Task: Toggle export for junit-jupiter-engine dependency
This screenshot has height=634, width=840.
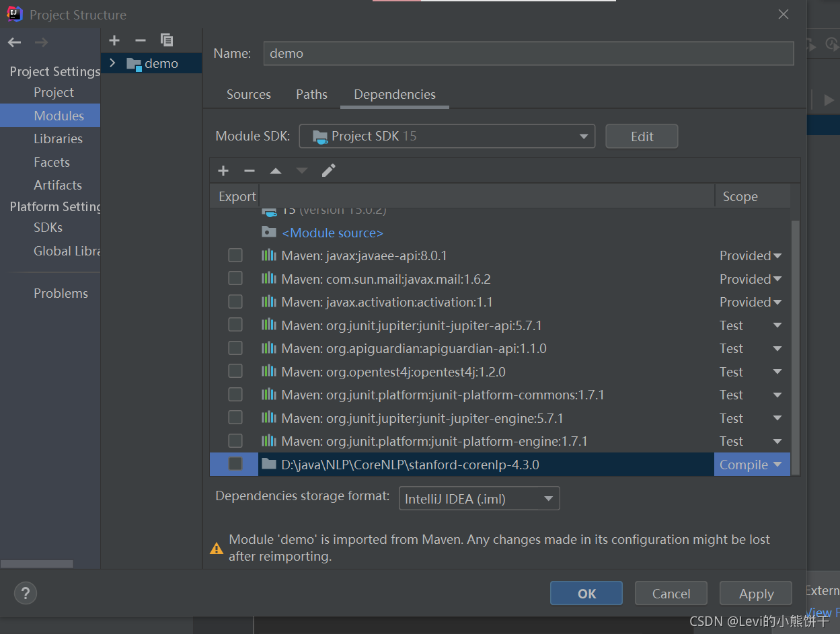Action: 235,418
